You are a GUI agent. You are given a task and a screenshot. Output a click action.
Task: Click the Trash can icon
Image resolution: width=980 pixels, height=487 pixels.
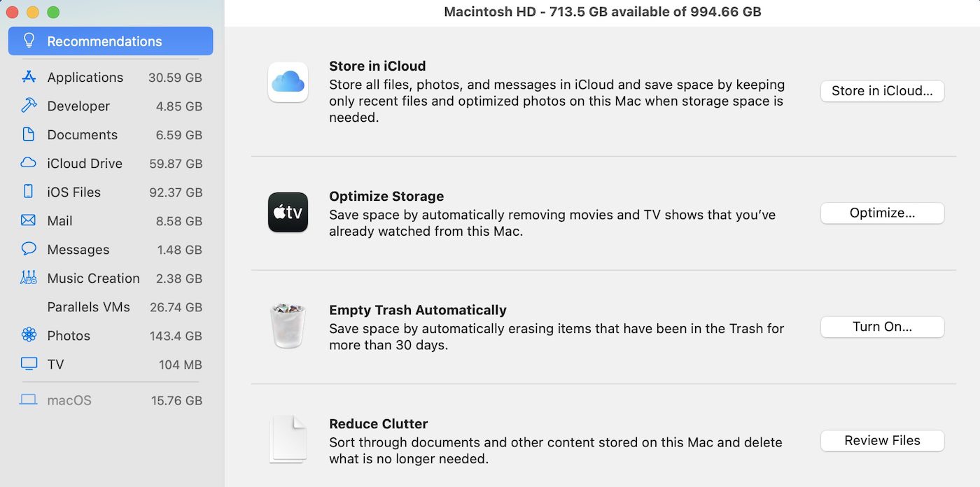coord(288,325)
